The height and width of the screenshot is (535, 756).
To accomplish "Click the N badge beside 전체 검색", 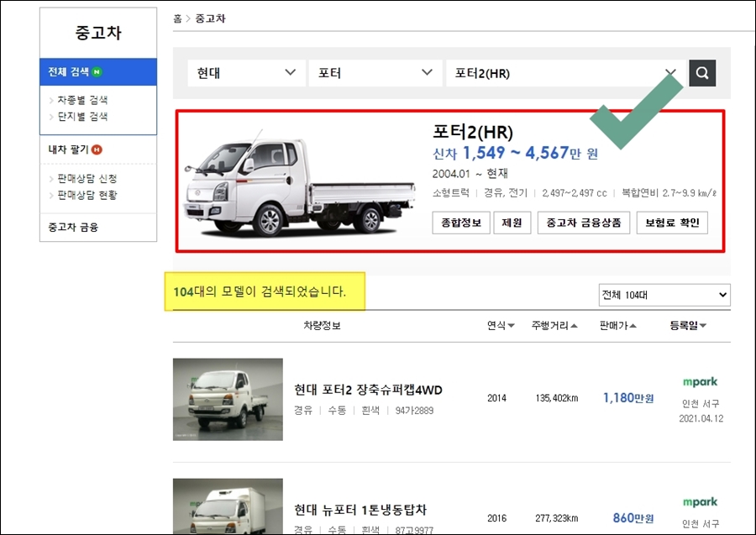I will coord(97,72).
